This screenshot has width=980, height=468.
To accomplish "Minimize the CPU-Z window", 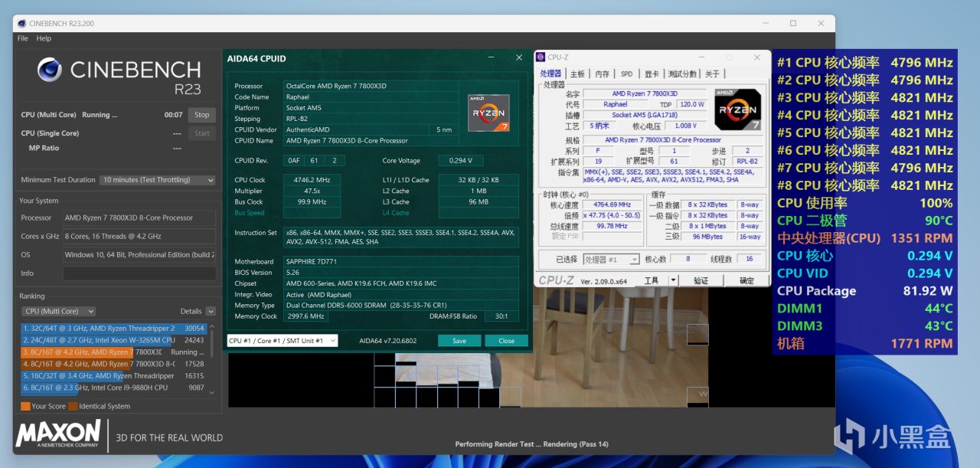I will pyautogui.click(x=702, y=57).
